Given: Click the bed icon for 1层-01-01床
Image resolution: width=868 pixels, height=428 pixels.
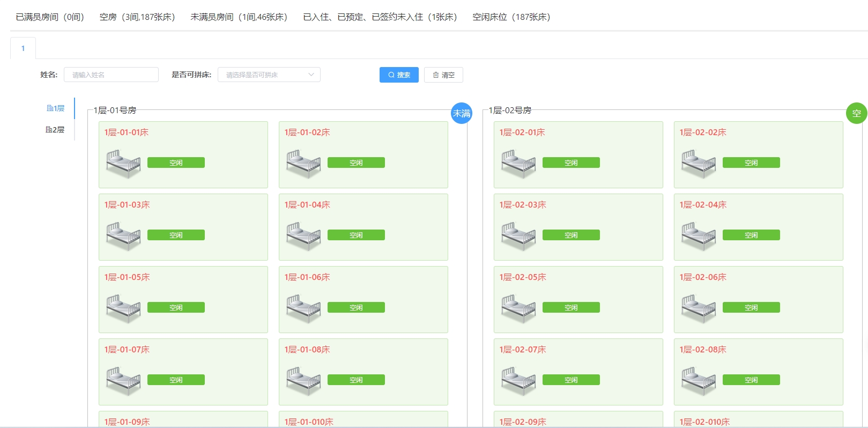Looking at the screenshot, I should pyautogui.click(x=123, y=163).
